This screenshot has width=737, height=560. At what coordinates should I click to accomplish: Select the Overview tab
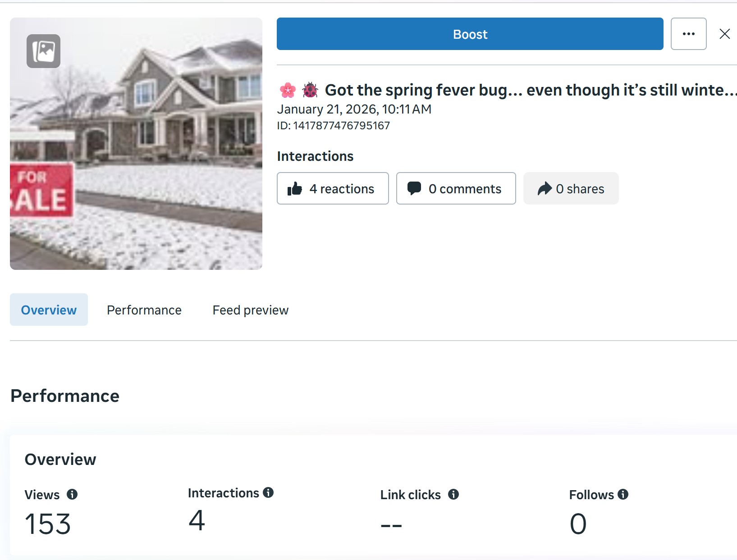click(49, 310)
